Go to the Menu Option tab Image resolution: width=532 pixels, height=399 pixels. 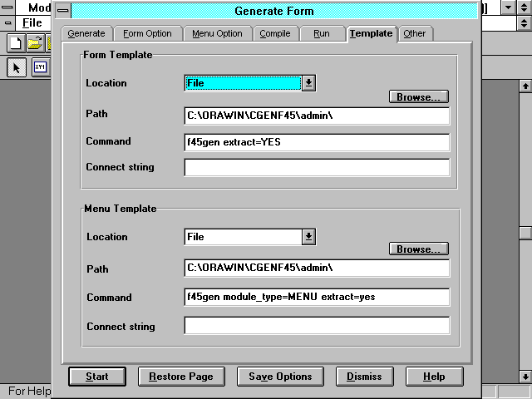(217, 34)
